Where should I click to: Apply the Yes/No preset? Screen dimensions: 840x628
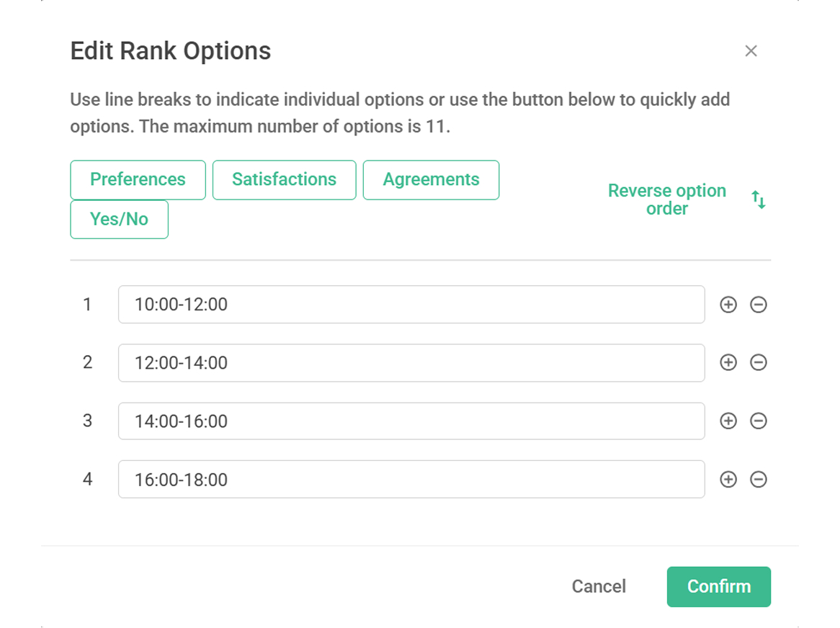[119, 219]
